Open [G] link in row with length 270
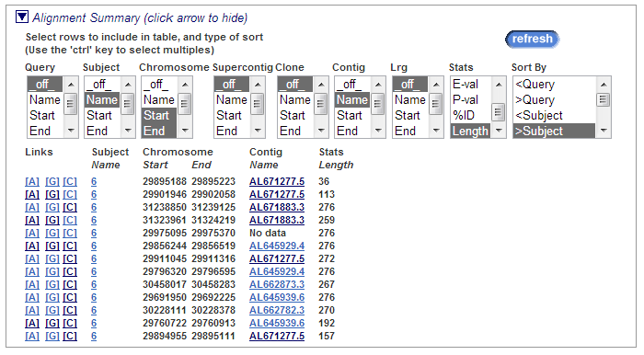Viewport: 644px width, 355px height. 52,310
